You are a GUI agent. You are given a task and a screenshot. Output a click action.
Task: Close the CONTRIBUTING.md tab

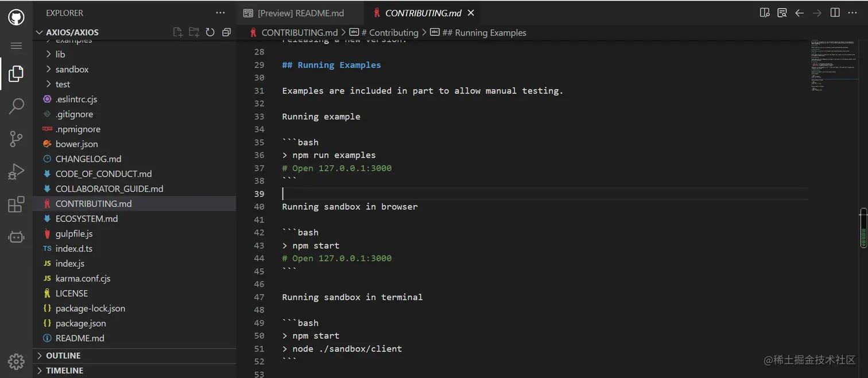point(471,13)
